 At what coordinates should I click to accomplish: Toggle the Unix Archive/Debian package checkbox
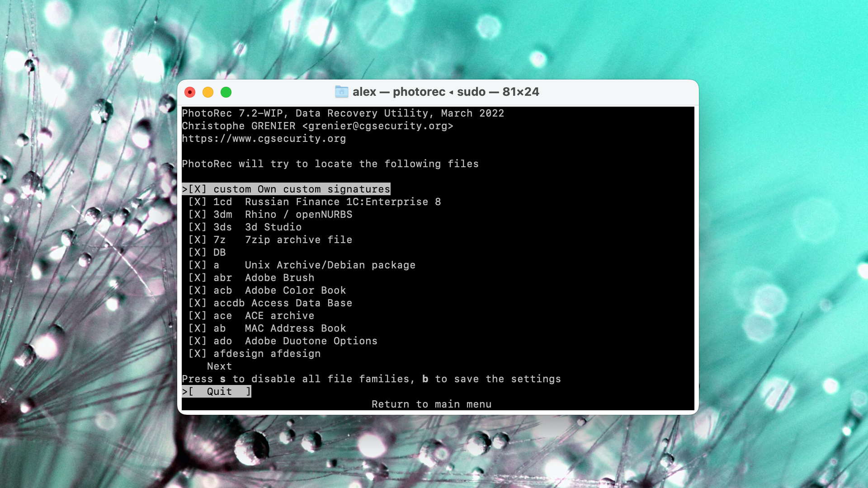[x=198, y=265]
